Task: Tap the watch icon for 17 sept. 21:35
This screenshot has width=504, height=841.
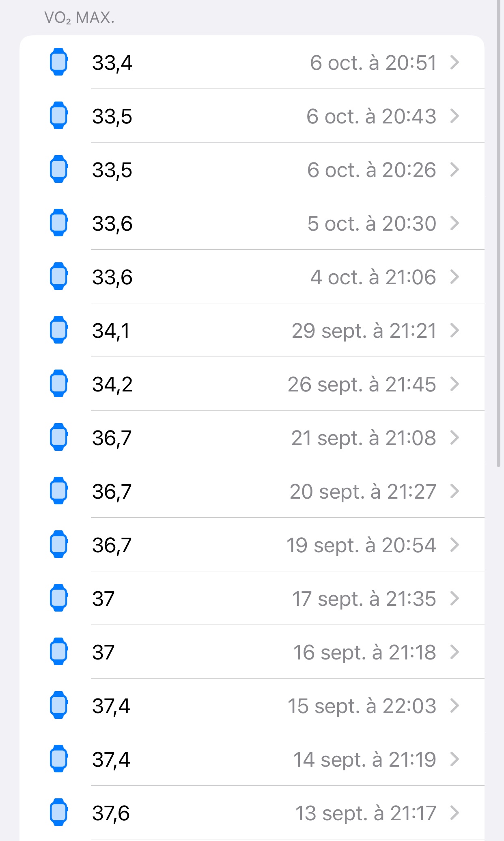Action: [59, 598]
